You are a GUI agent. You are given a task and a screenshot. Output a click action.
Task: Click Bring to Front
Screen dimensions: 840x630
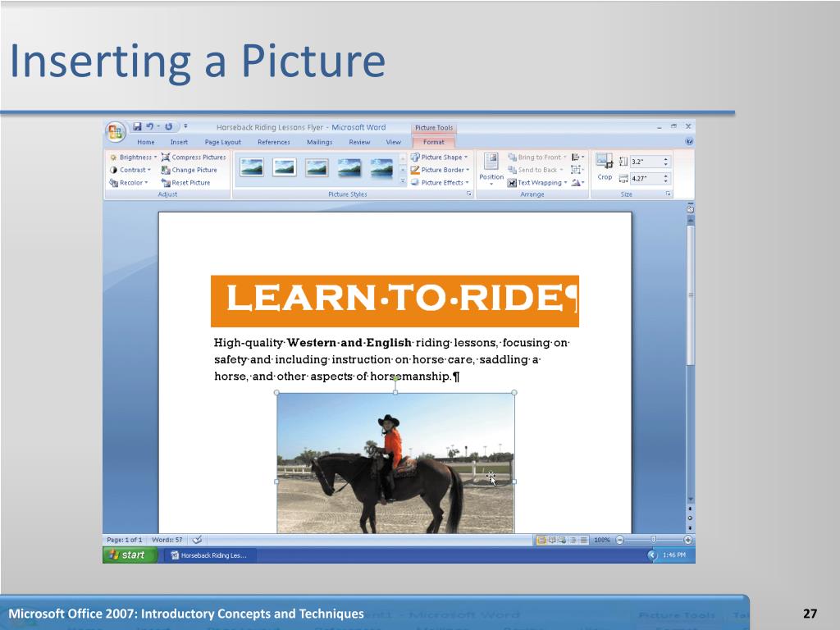point(536,157)
